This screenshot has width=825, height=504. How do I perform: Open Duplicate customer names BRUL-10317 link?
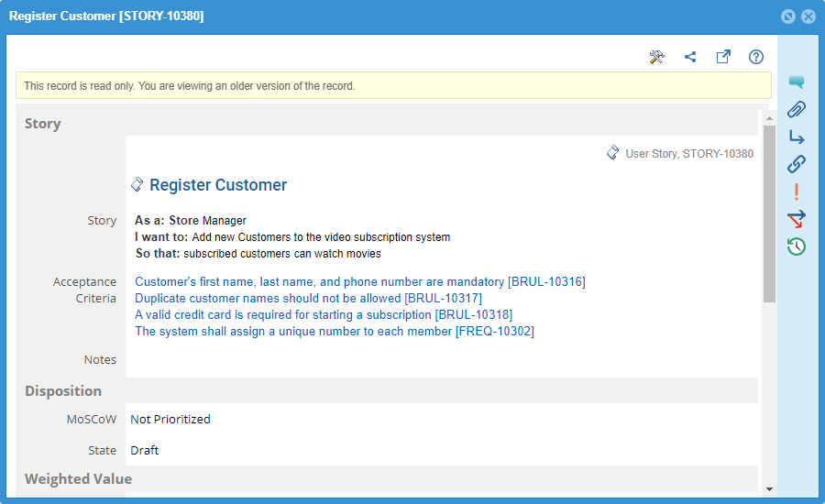308,299
